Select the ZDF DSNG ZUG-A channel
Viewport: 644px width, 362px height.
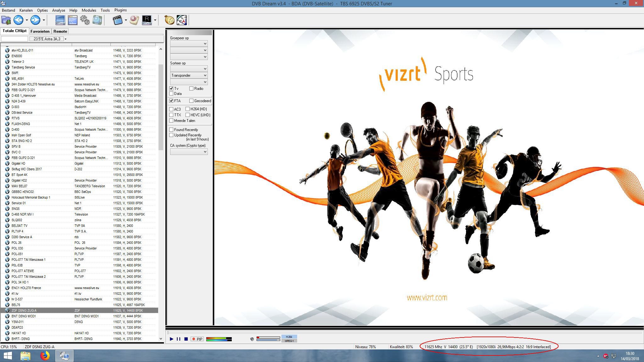click(79, 310)
